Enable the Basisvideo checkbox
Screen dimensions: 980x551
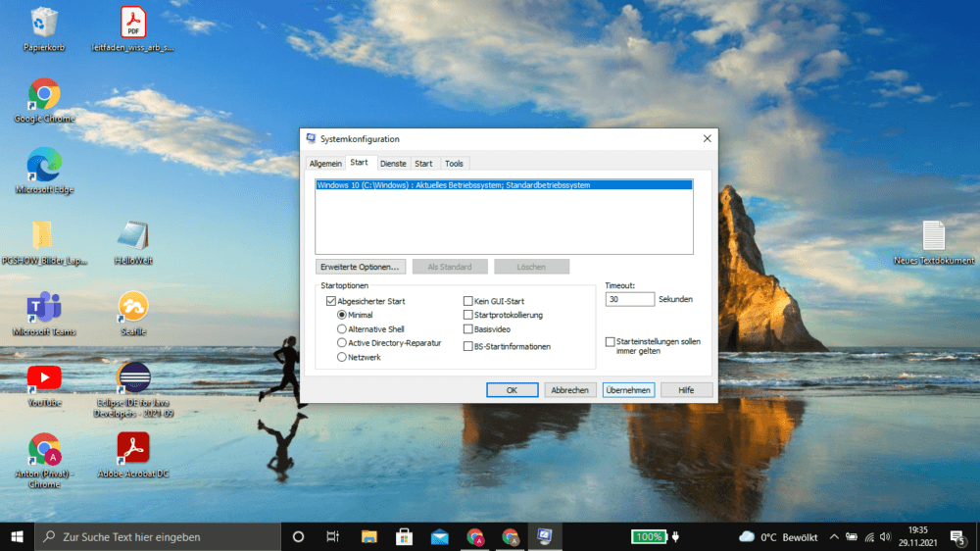tap(467, 329)
